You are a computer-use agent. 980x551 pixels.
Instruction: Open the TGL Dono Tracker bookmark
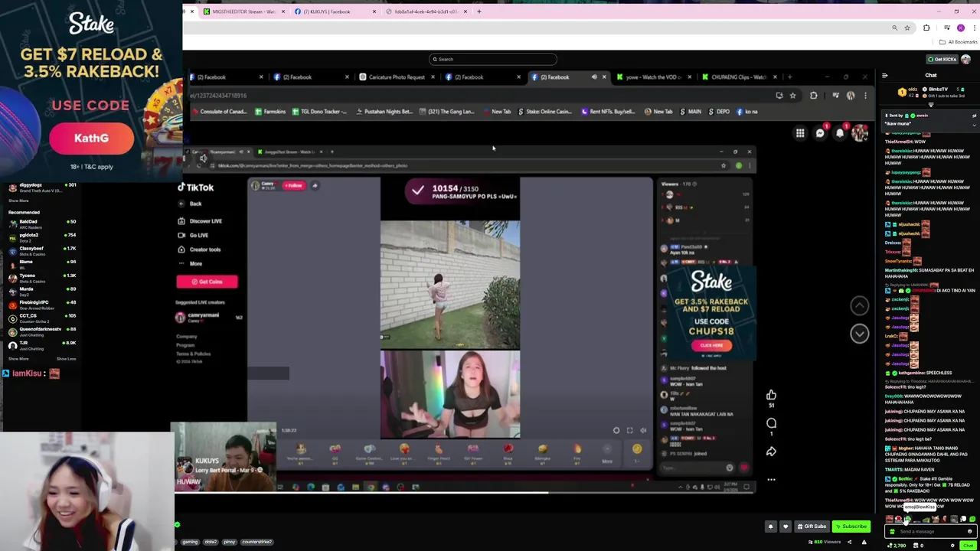pyautogui.click(x=320, y=112)
